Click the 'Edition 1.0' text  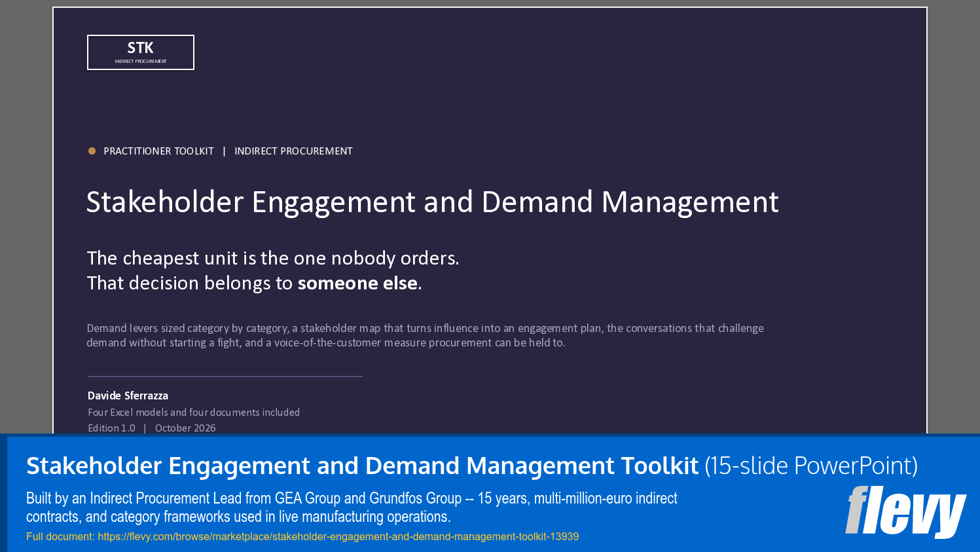[x=111, y=428]
